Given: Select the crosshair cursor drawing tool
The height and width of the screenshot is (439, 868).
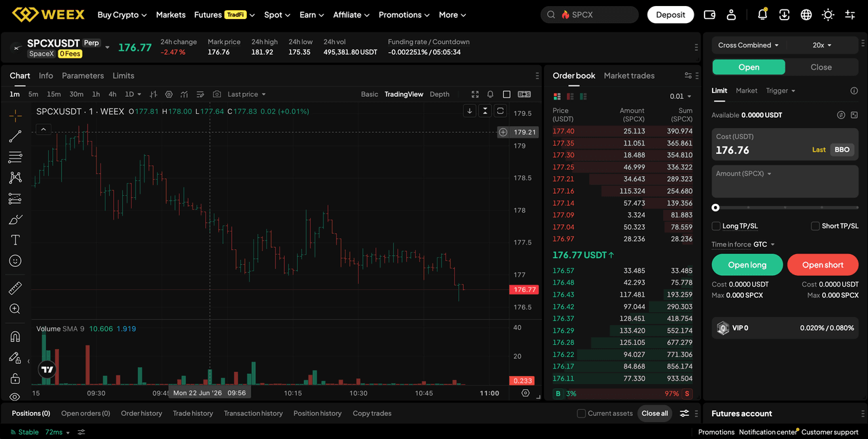Looking at the screenshot, I should click(x=15, y=116).
